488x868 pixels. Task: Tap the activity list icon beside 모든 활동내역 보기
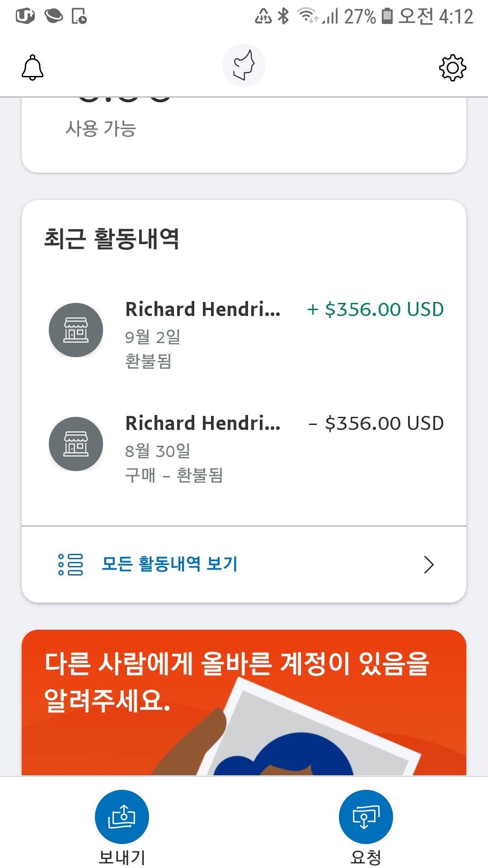[x=71, y=564]
